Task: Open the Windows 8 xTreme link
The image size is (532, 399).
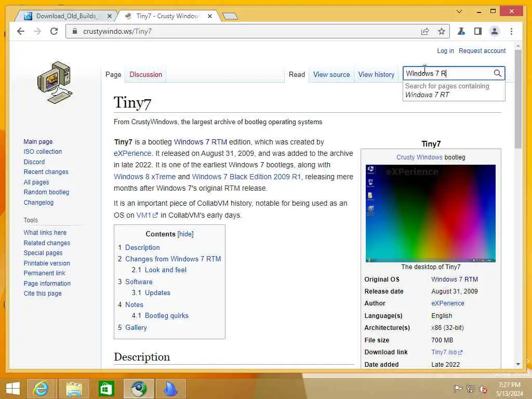Action: (145, 177)
